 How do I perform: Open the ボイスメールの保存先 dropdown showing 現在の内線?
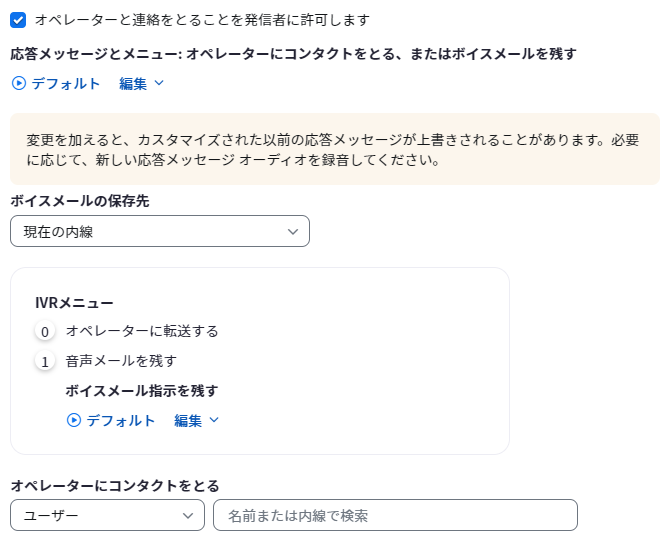(160, 231)
